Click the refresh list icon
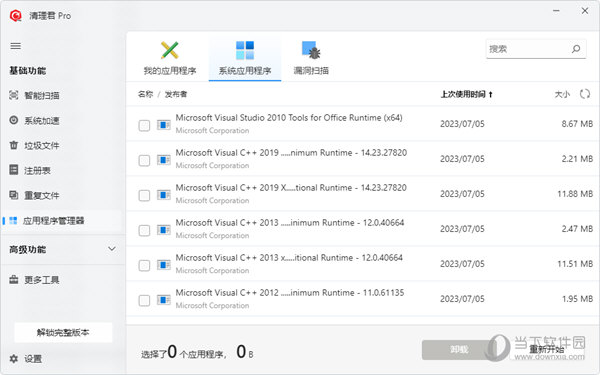The width and height of the screenshot is (600, 375). point(585,94)
